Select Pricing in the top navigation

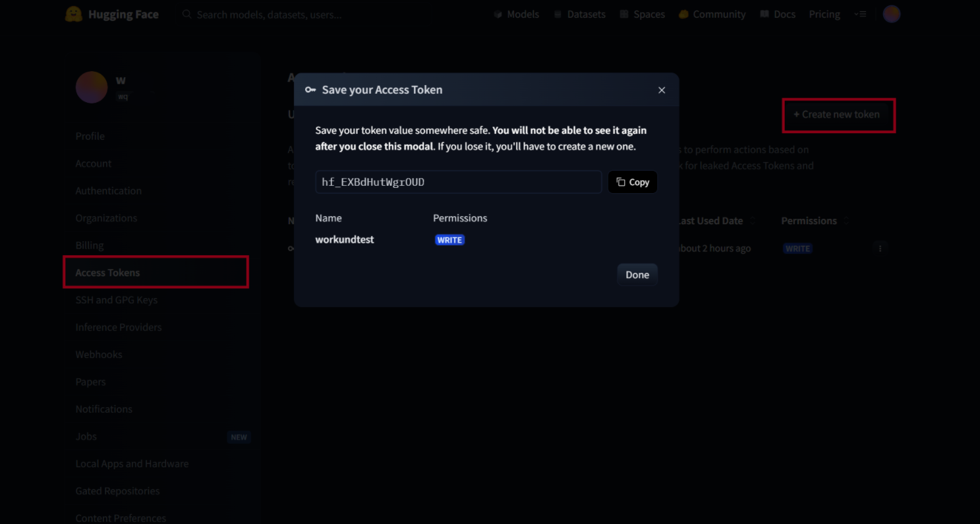coord(824,14)
